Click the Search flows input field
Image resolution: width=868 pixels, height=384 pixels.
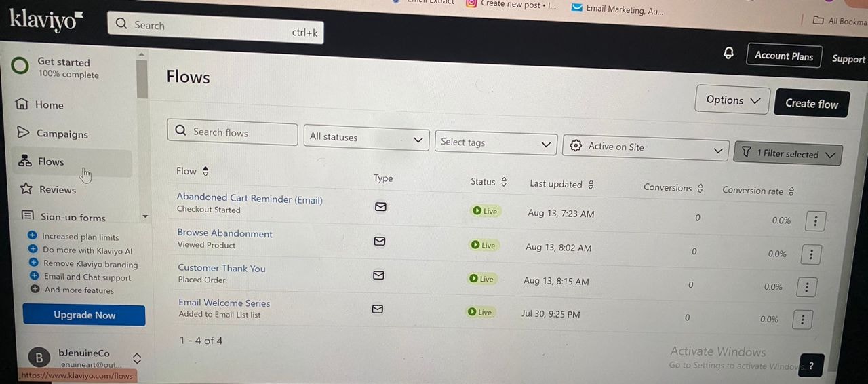pos(233,132)
